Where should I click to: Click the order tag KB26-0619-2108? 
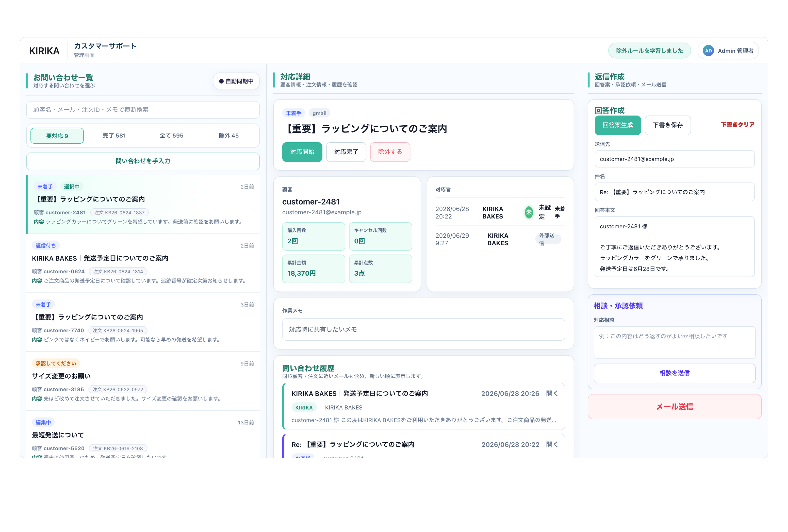[x=118, y=449]
